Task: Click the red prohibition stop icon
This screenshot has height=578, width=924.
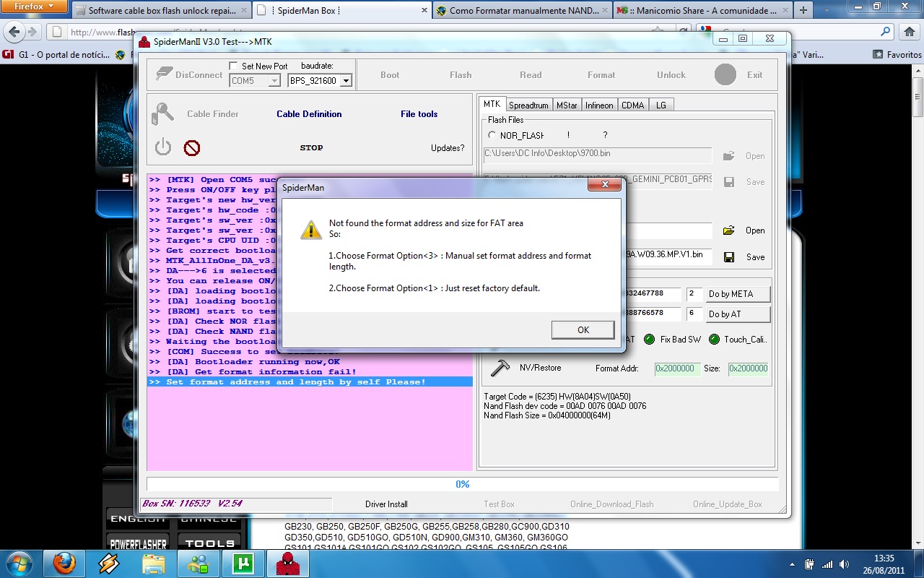Action: click(x=191, y=148)
